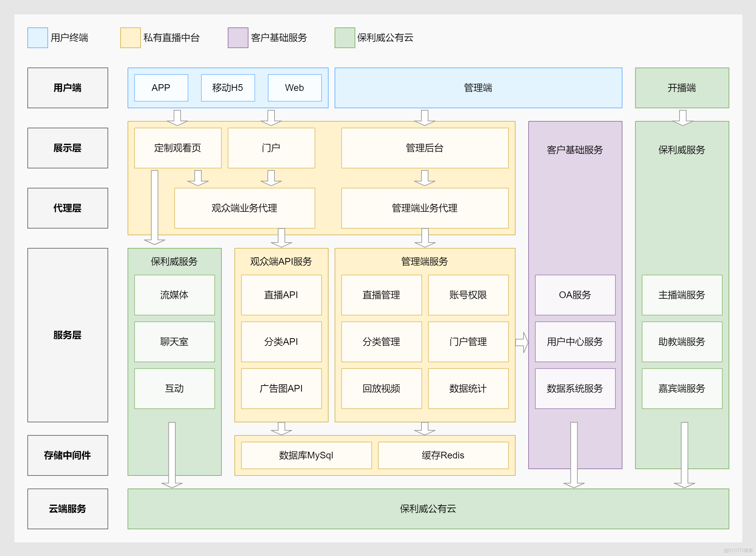756x556 pixels.
Task: Click the Web box
Action: pos(295,88)
